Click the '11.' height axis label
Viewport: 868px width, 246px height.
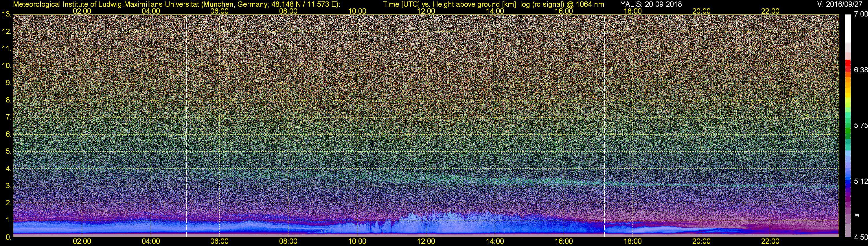tap(6, 49)
